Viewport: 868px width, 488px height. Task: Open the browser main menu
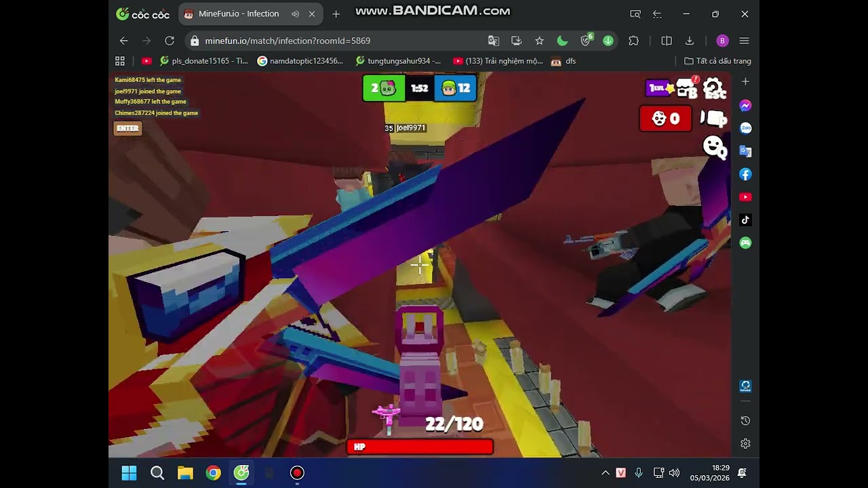[744, 41]
